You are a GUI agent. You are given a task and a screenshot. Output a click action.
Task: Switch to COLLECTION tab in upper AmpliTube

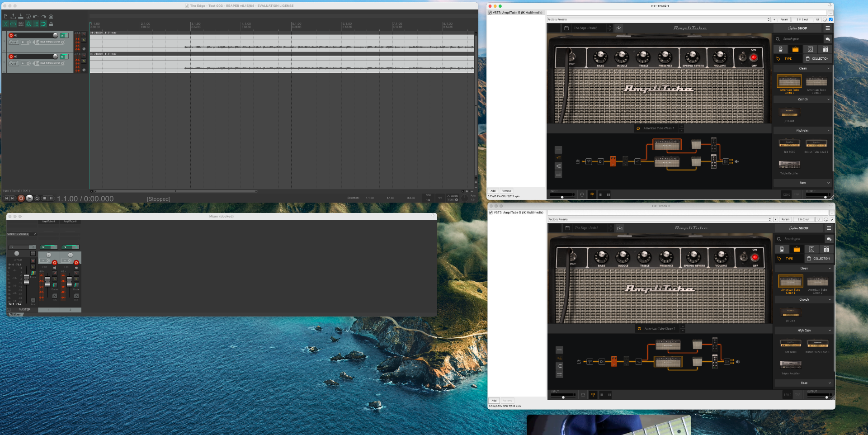[817, 59]
